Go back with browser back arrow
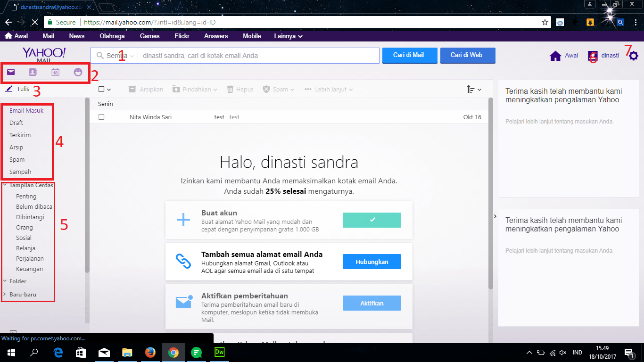 pyautogui.click(x=8, y=22)
